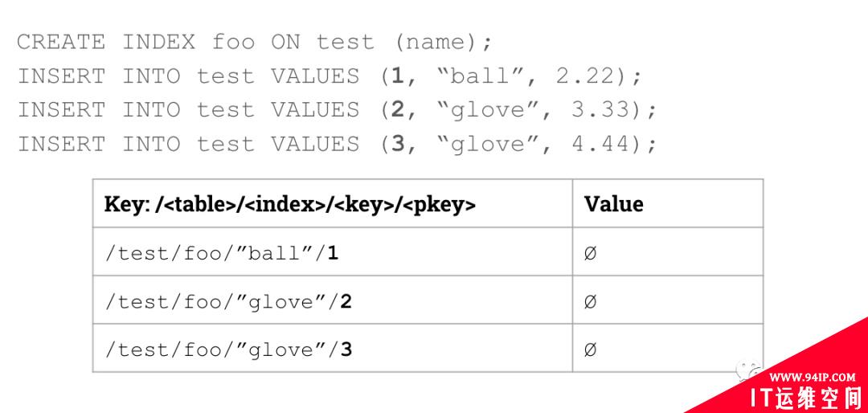Click the empty-set symbol in the glove/3 row
Viewport: 868px width, 413px height.
click(590, 350)
